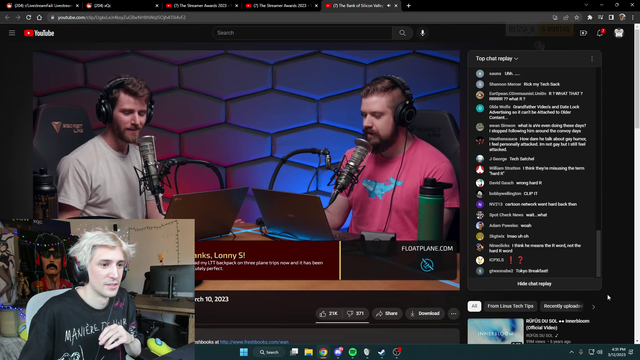This screenshot has width=640, height=360.
Task: Open Rüfüs Du Sol Innerbloom video title
Action: click(558, 324)
